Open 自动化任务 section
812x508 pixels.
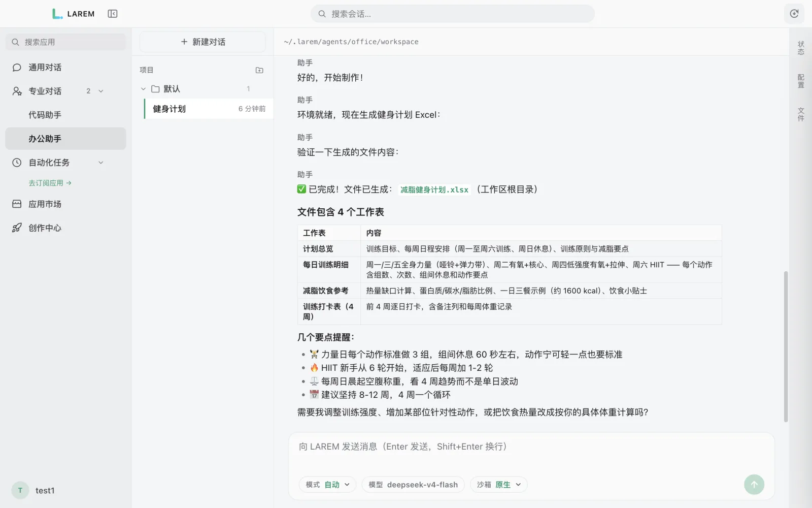click(65, 163)
